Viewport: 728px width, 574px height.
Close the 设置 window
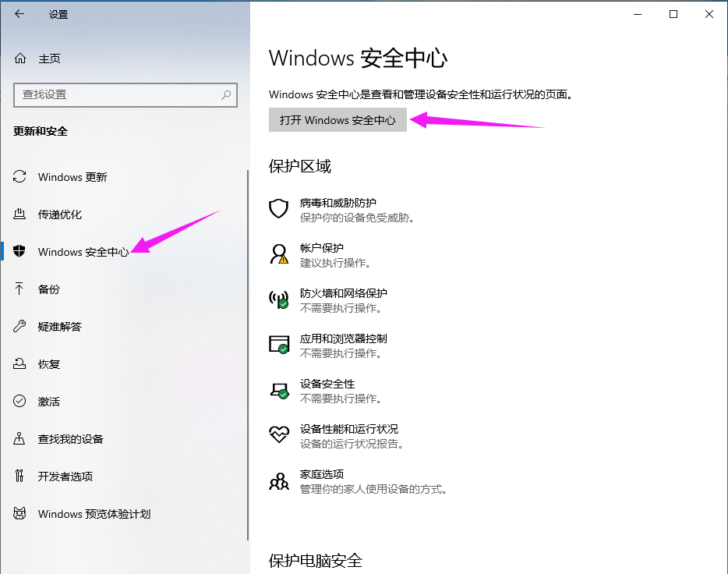(709, 14)
